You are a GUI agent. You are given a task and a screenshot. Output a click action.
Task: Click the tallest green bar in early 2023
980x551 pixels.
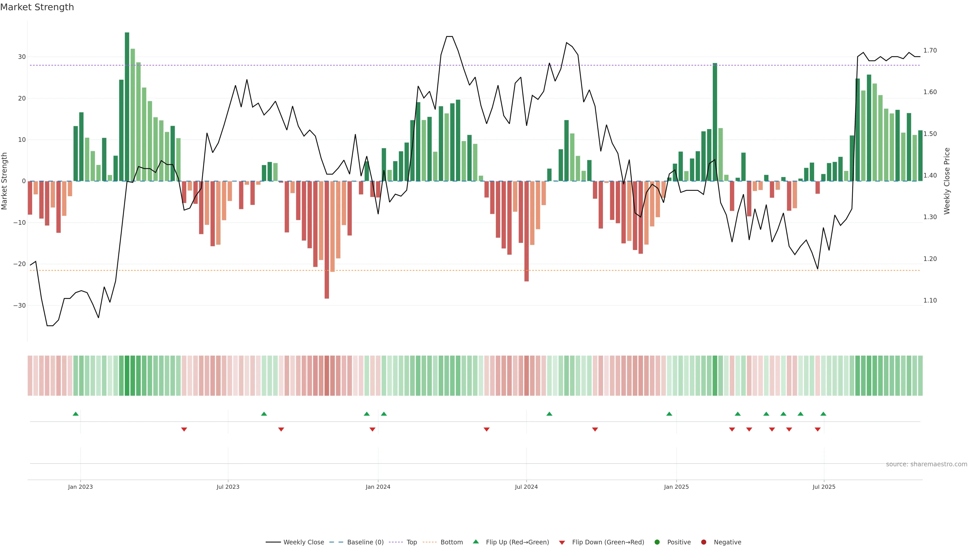click(x=127, y=106)
